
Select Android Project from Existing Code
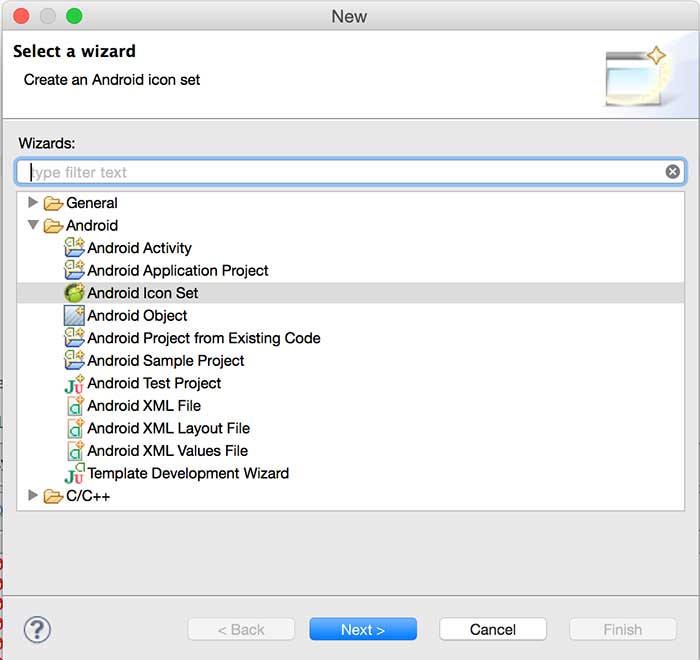(204, 338)
